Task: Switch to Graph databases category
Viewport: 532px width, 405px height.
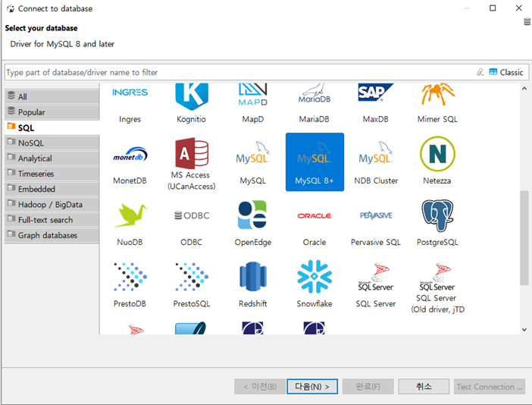Action: click(x=52, y=235)
